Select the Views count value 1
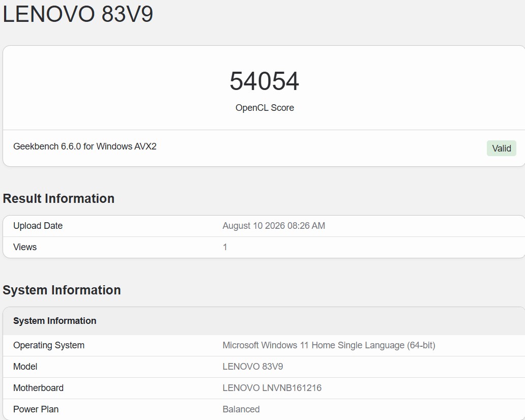This screenshot has height=420, width=525. coord(225,247)
